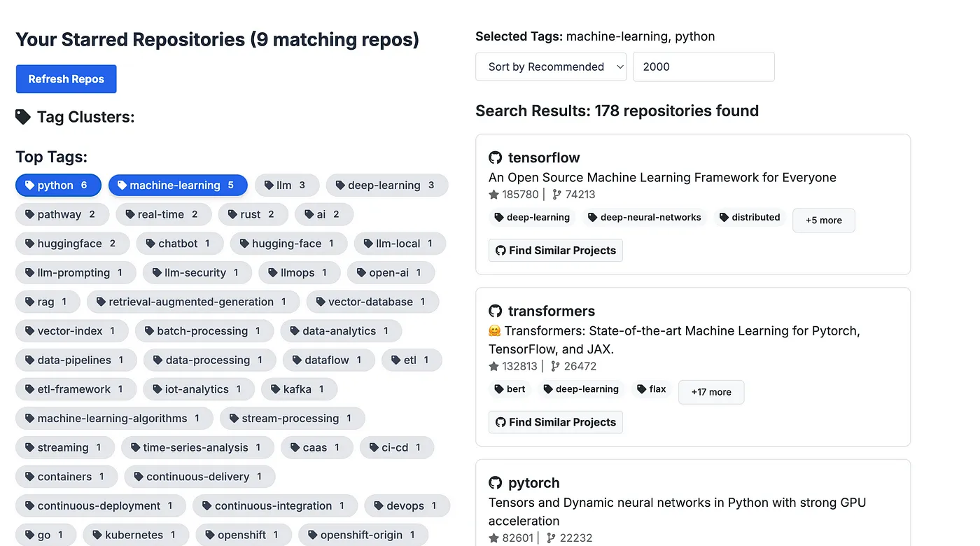Deselect the python tag filter
The width and height of the screenshot is (980, 546).
[x=58, y=185]
